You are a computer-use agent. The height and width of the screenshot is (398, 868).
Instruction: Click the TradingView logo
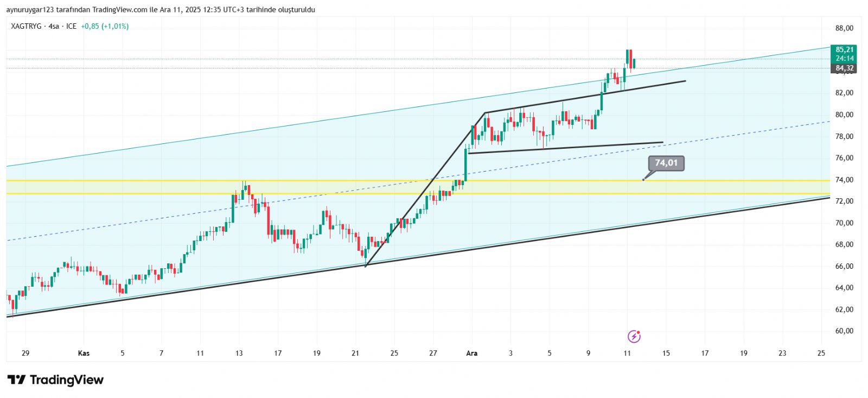click(55, 380)
